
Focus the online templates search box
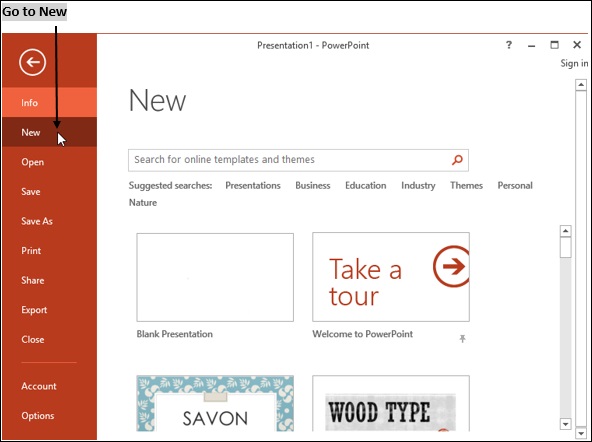tap(298, 160)
